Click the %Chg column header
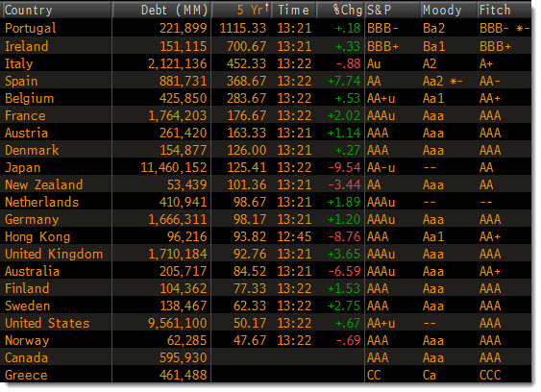Viewport: 541px width, 392px height. point(340,10)
